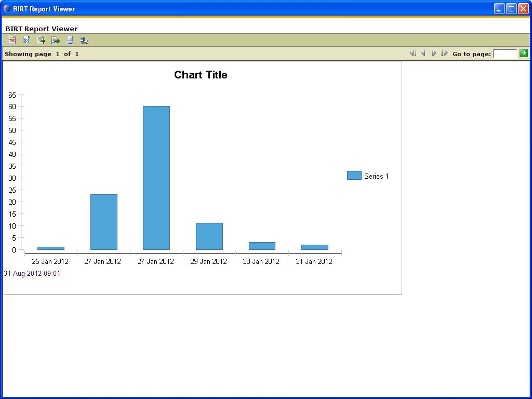532x399 pixels.
Task: Click the green Go to page arrow button
Action: point(523,53)
